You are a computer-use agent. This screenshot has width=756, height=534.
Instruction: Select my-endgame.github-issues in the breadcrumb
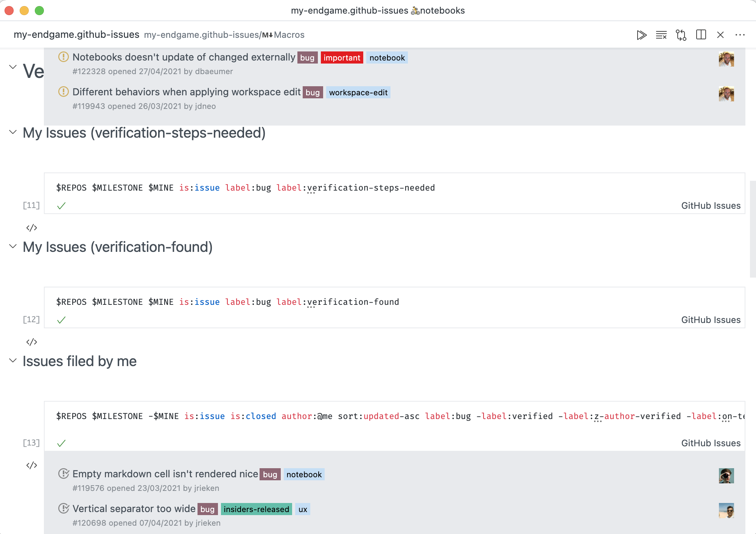(x=76, y=34)
